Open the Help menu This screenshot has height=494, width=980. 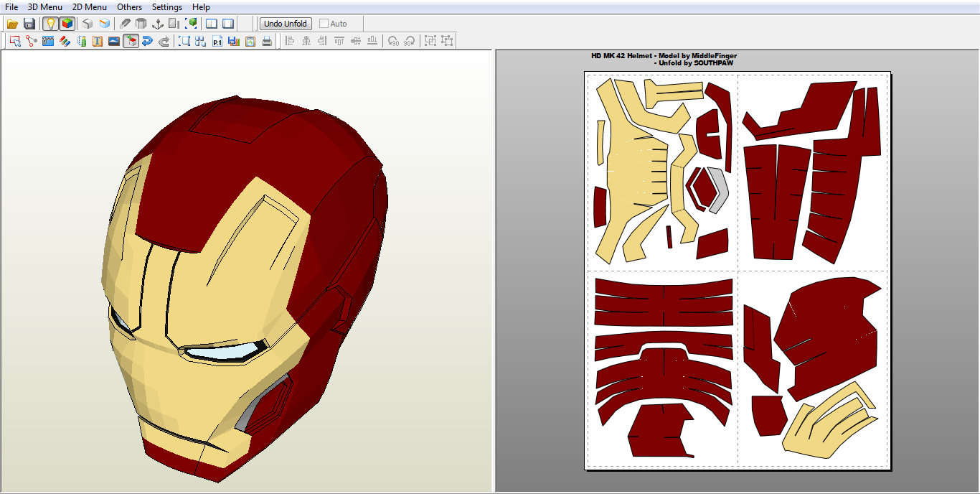tap(202, 7)
